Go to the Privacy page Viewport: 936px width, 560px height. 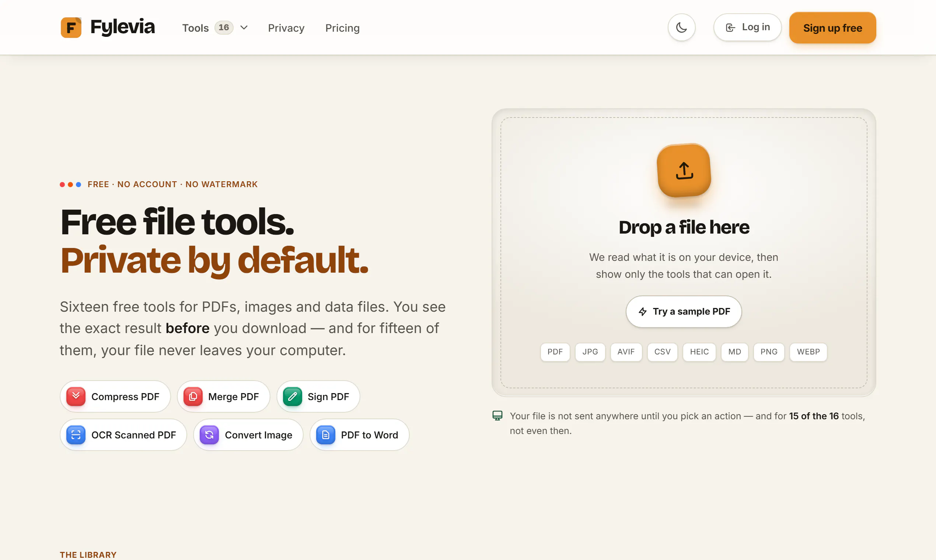[286, 28]
